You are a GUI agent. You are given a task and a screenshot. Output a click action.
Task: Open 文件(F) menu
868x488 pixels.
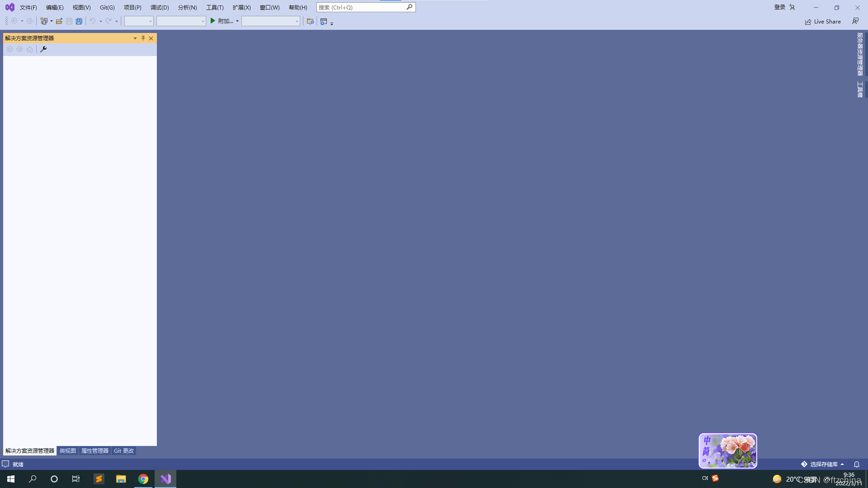tap(28, 7)
